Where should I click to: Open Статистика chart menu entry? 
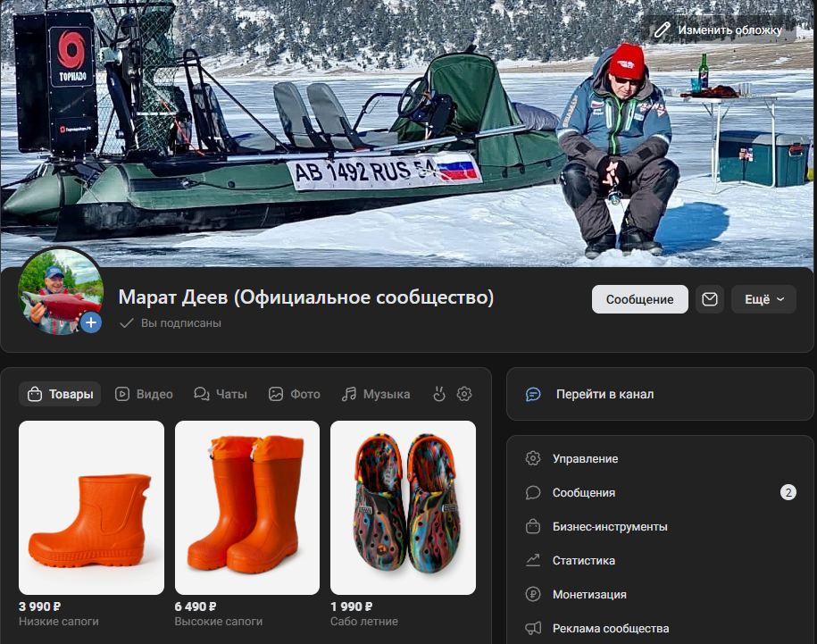pos(660,561)
